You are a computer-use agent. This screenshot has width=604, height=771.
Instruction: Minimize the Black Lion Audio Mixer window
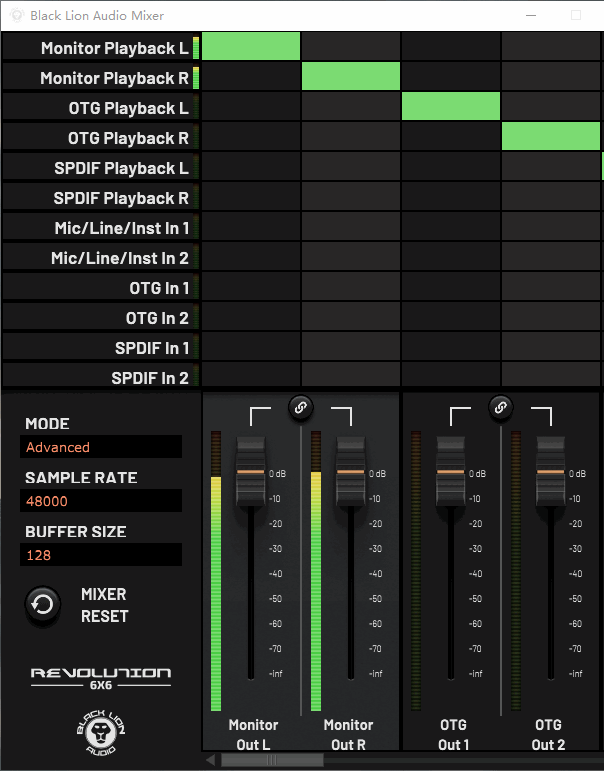[530, 15]
